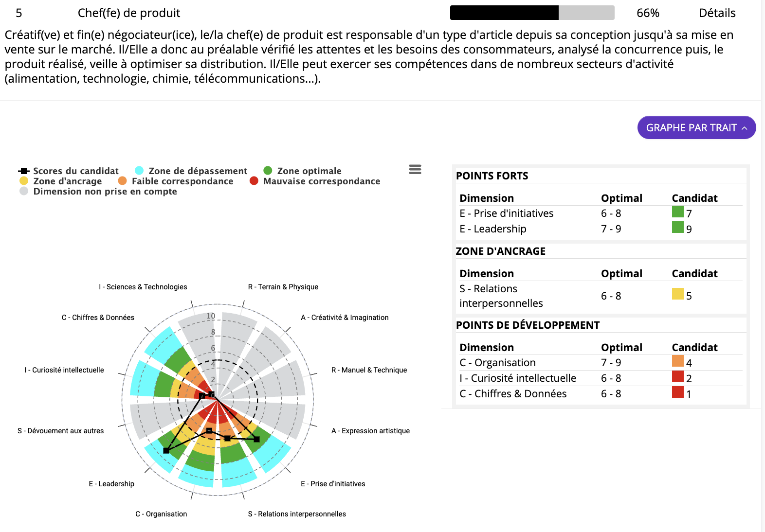Viewport: 765px width, 532px height.
Task: Click the green swatch for Prise d'initiatives
Action: [x=677, y=212]
